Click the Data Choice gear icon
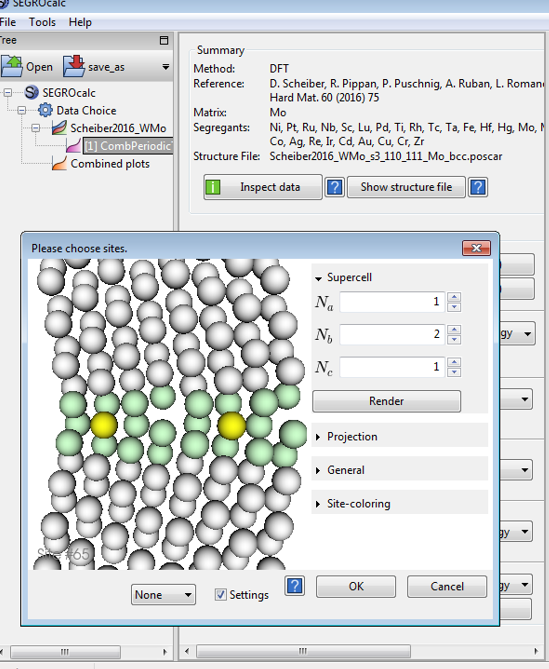Screen dimensions: 549x669 45,110
